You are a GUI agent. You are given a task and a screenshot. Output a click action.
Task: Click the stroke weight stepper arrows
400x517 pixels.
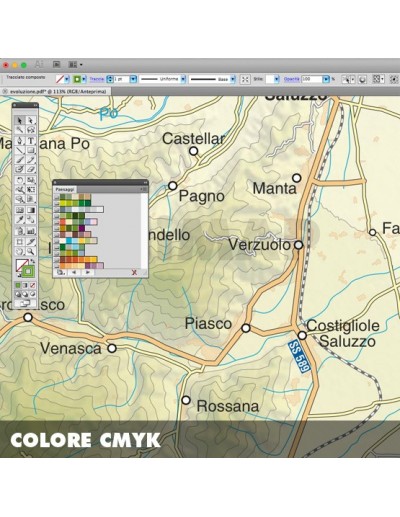pyautogui.click(x=109, y=79)
